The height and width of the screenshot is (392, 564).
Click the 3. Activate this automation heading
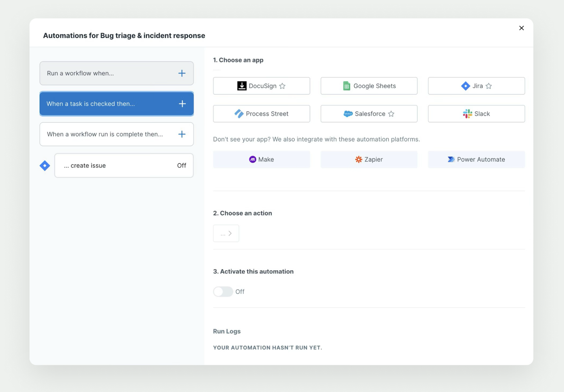pos(253,271)
